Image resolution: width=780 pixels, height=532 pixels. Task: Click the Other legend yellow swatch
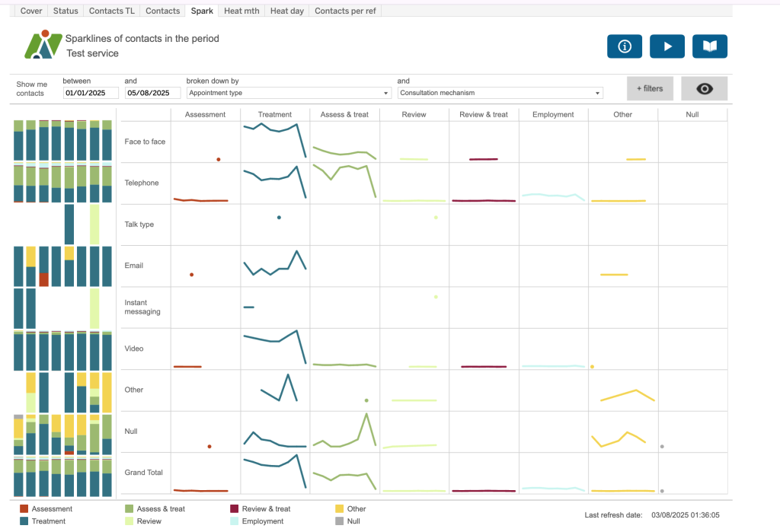339,508
